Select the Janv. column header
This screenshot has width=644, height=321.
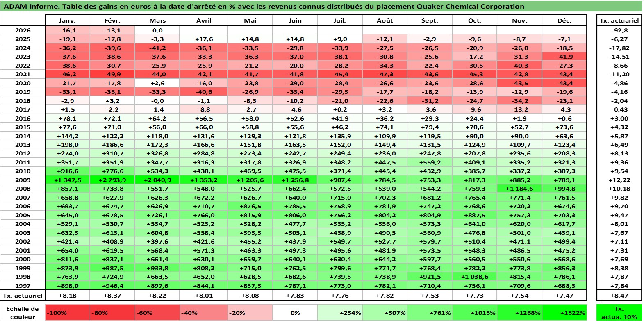(67, 20)
